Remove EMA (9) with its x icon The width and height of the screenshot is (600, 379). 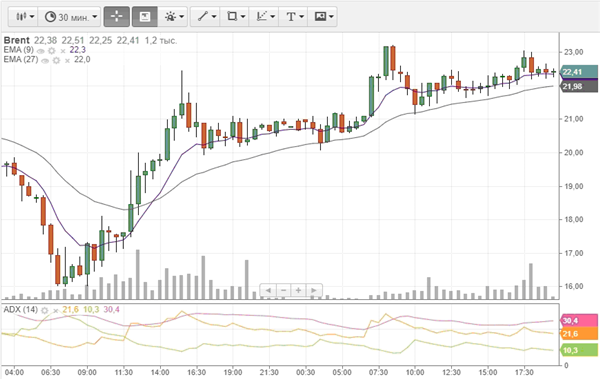63,51
